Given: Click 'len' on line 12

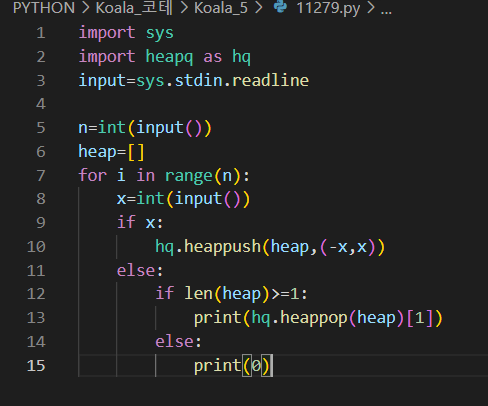Looking at the screenshot, I should click(198, 294).
